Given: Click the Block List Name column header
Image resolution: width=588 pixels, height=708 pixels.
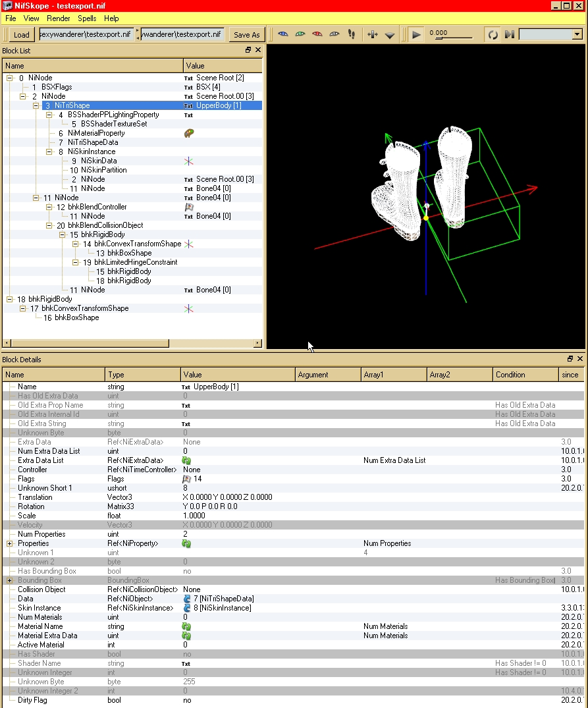Looking at the screenshot, I should (93, 66).
